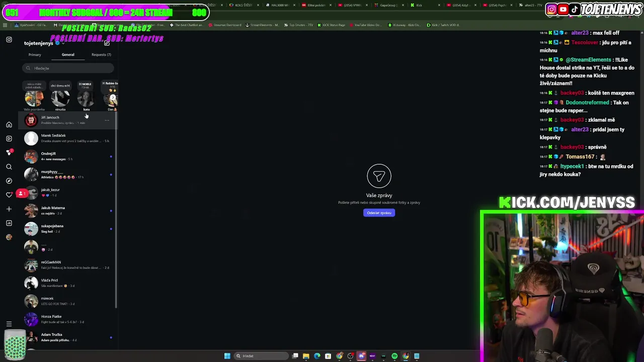Click the Hledat taskbar search box
The image size is (644, 362).
coord(262,356)
